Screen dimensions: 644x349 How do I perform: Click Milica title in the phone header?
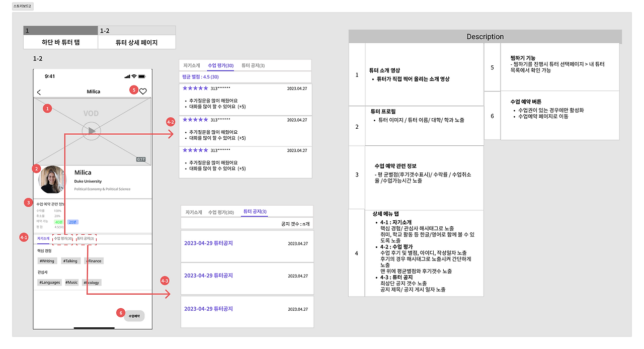(x=94, y=92)
